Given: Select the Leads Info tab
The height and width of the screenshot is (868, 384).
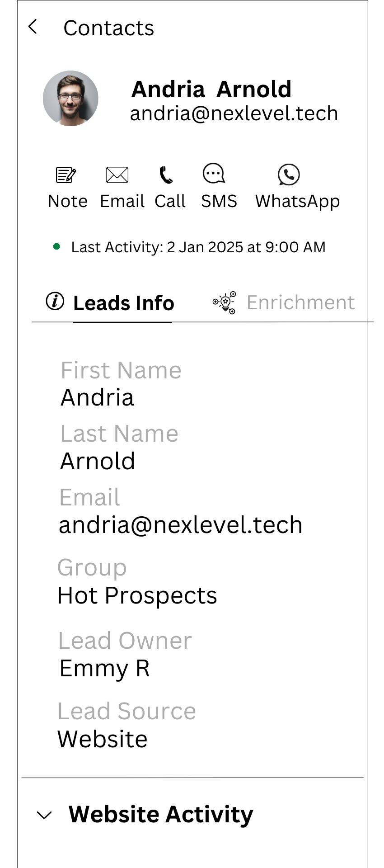Looking at the screenshot, I should [x=123, y=303].
